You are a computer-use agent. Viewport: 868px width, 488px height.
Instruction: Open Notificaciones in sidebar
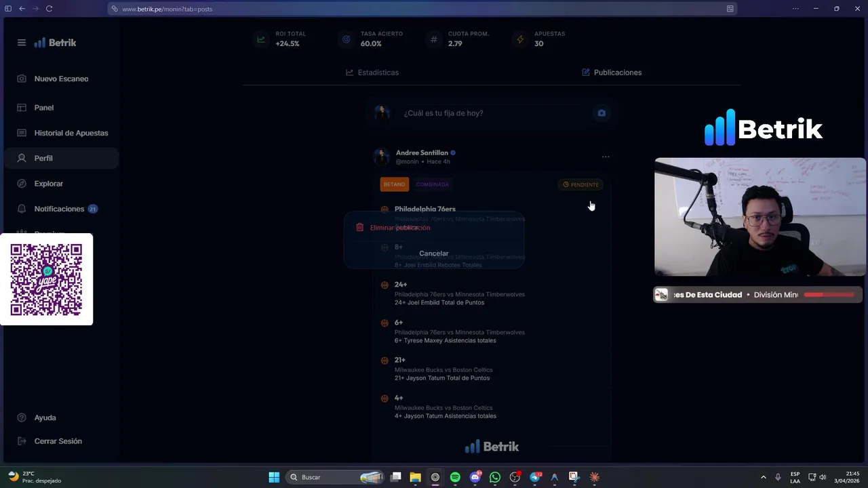tap(60, 209)
